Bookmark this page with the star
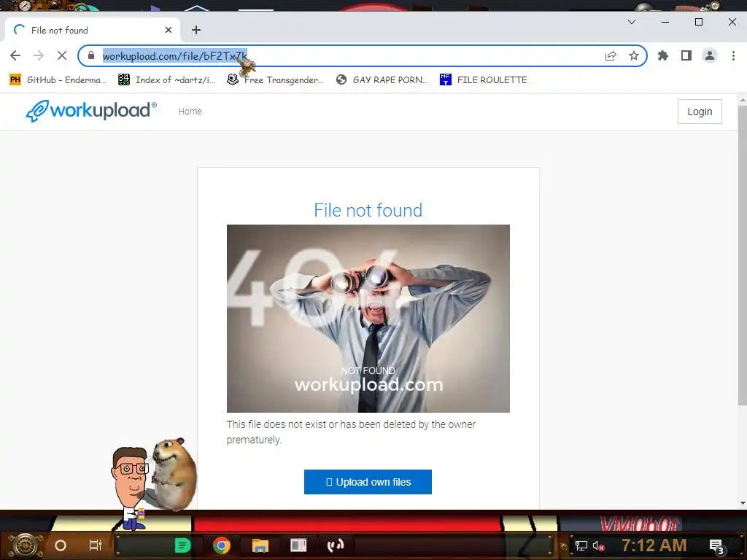Image resolution: width=747 pixels, height=560 pixels. point(634,55)
